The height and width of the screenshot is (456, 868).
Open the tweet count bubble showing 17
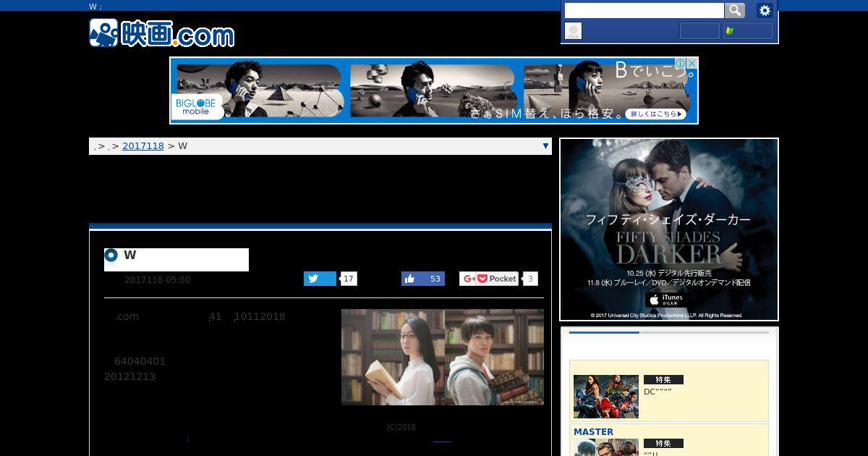point(349,279)
